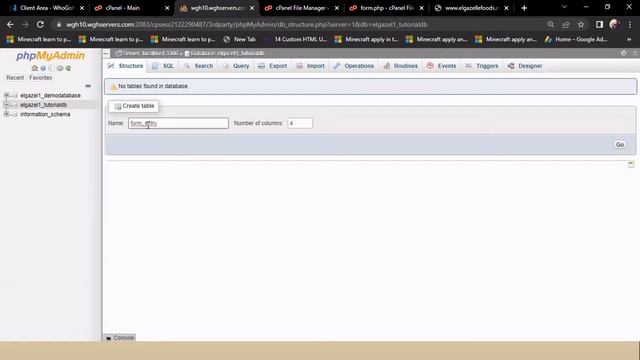The width and height of the screenshot is (640, 360).
Task: Click the phpMyAdmin logo
Action: point(50,56)
